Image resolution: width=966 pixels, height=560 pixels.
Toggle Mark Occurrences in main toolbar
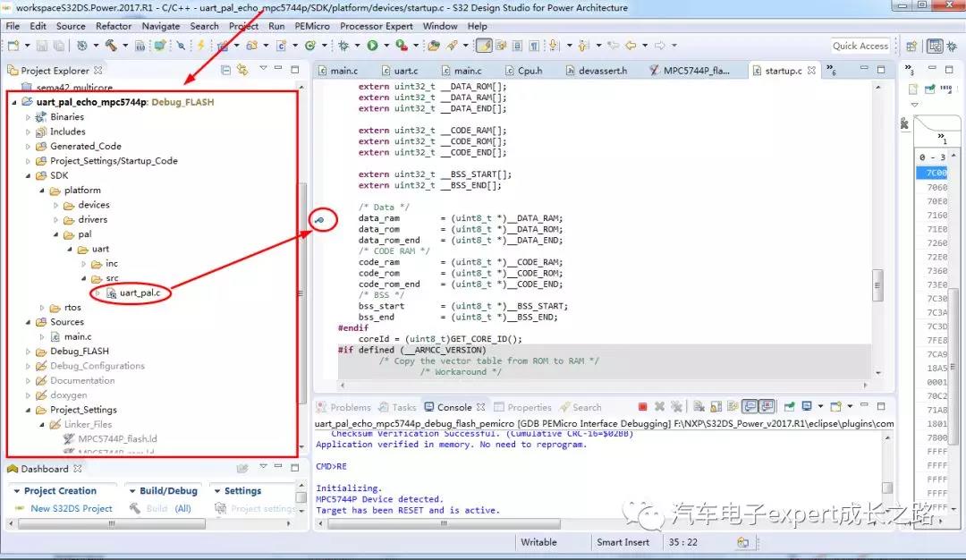(483, 46)
